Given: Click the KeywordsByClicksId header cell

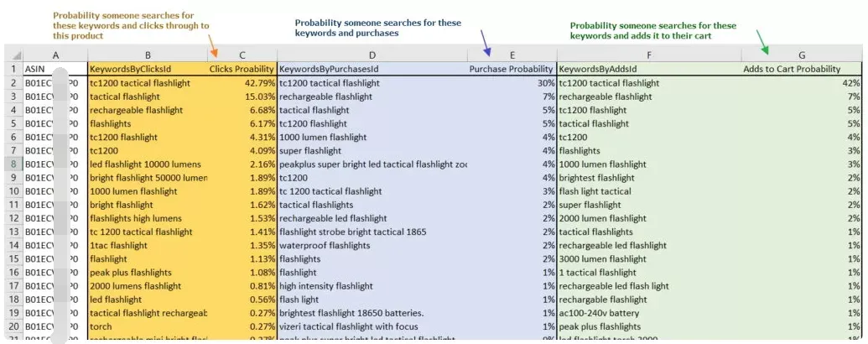Looking at the screenshot, I should click(148, 70).
